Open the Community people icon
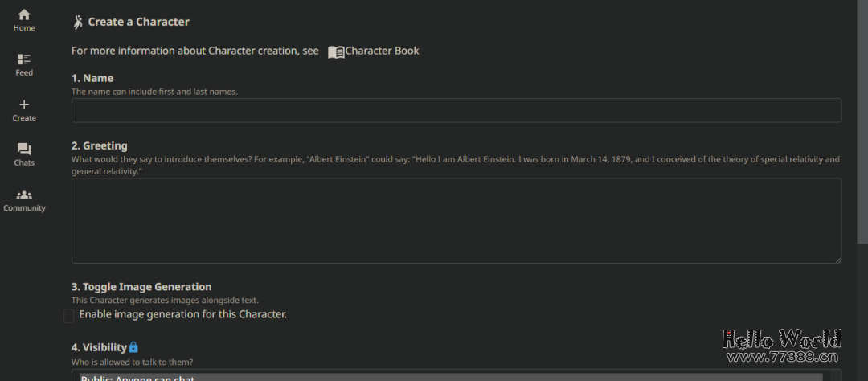 click(24, 195)
